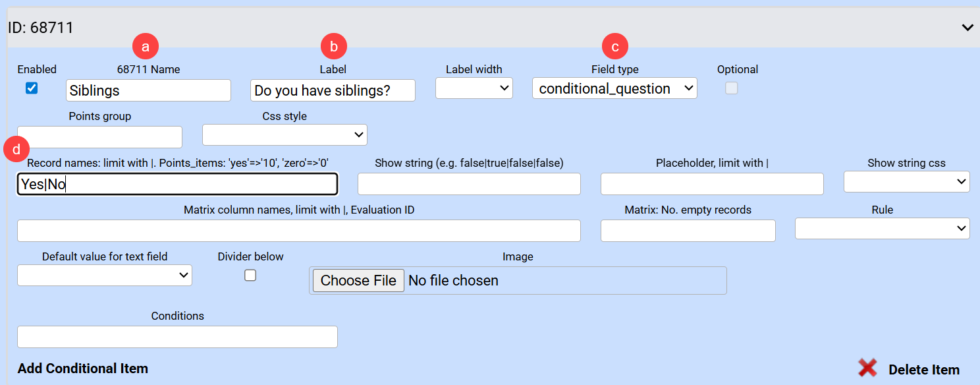Expand the Css style dropdown
This screenshot has height=385, width=980.
[285, 134]
